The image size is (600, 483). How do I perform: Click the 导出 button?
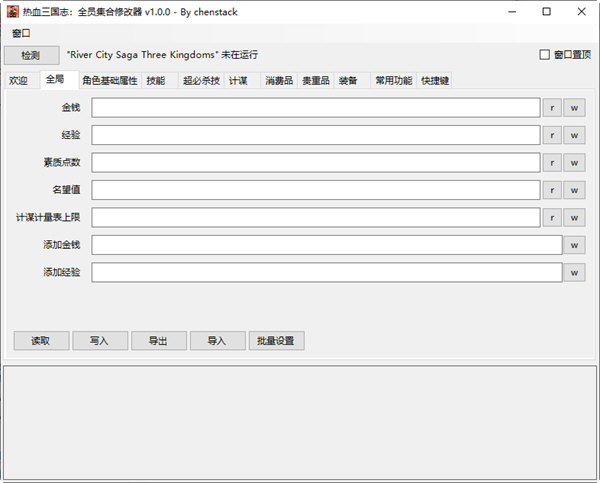[x=158, y=341]
